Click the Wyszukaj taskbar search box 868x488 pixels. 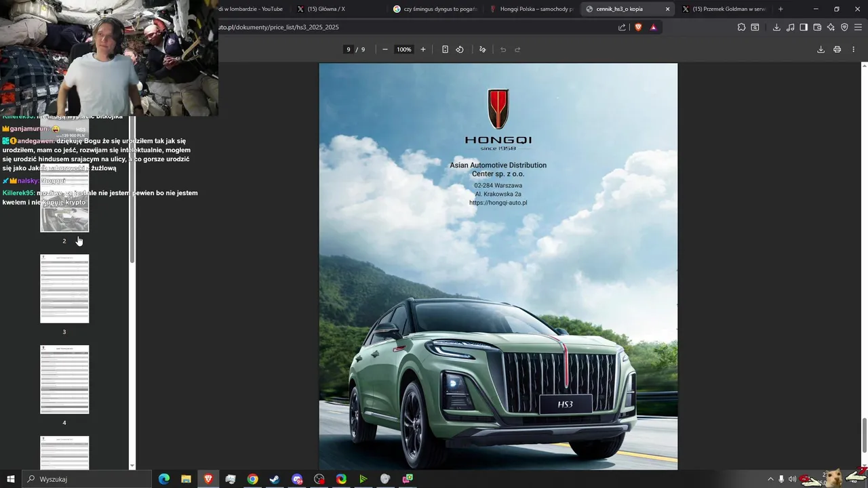pyautogui.click(x=87, y=479)
